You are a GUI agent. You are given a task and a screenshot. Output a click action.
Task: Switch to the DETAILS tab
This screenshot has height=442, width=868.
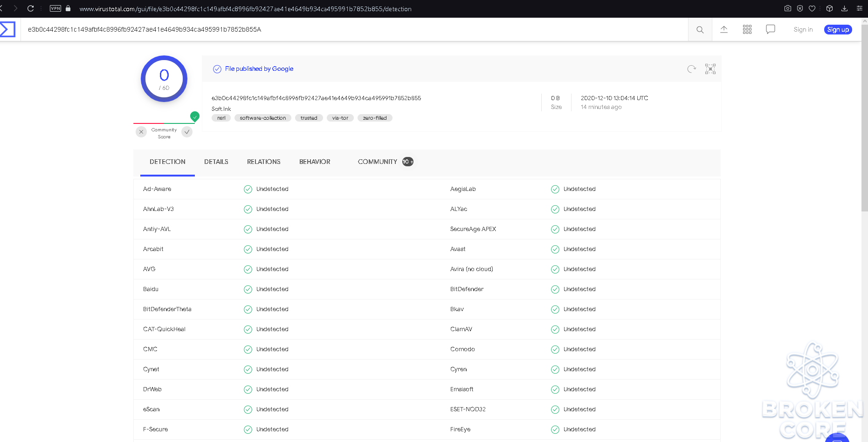(216, 162)
